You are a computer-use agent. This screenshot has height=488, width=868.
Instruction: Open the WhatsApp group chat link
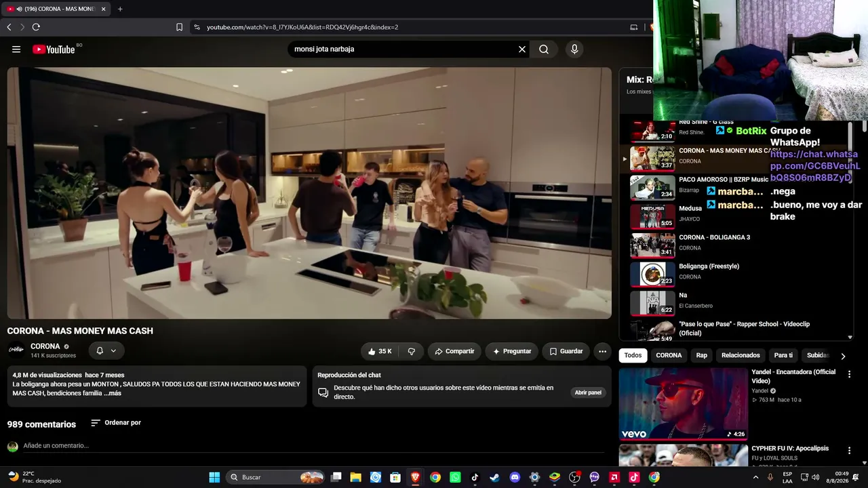[815, 166]
